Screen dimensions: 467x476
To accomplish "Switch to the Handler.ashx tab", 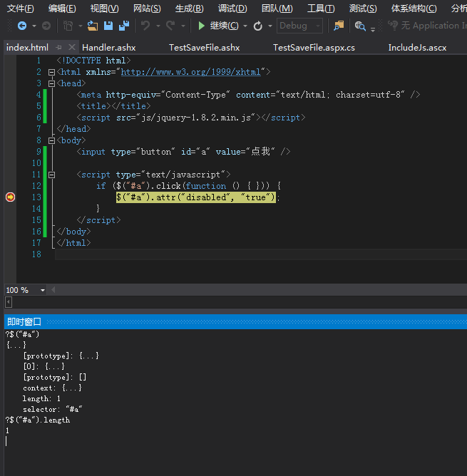I will point(109,48).
